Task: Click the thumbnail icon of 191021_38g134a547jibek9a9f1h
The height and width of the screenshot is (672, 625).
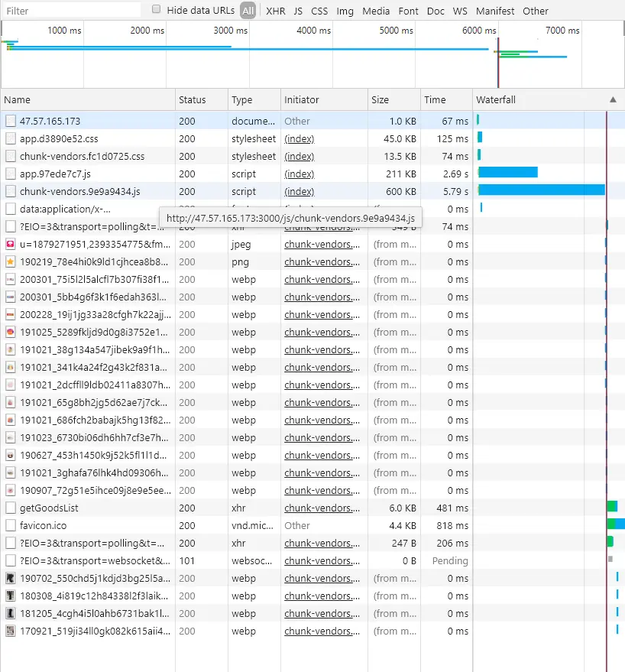Action: (10, 349)
